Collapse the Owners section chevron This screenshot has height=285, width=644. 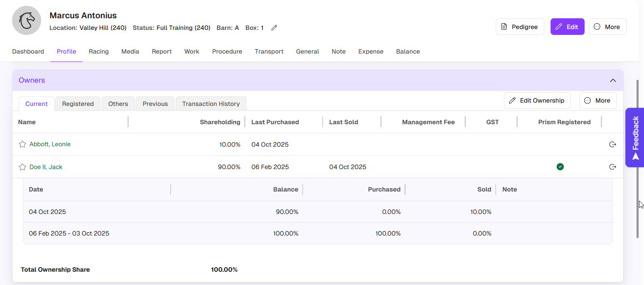click(612, 80)
